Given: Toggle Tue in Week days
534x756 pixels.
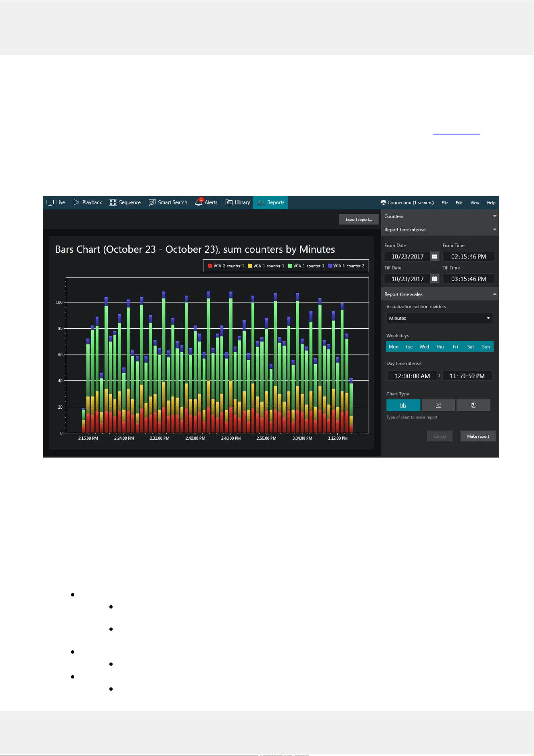Looking at the screenshot, I should tap(409, 346).
